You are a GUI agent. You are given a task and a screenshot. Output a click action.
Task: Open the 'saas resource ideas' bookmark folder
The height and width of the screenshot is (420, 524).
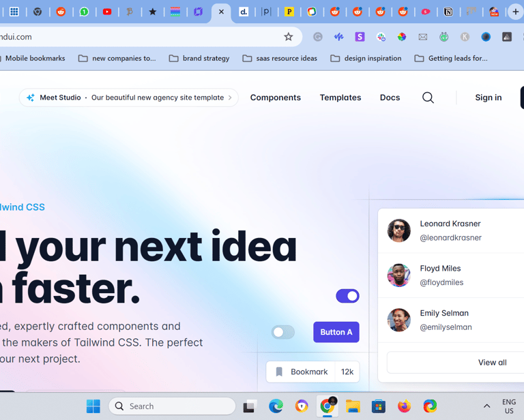tap(280, 59)
